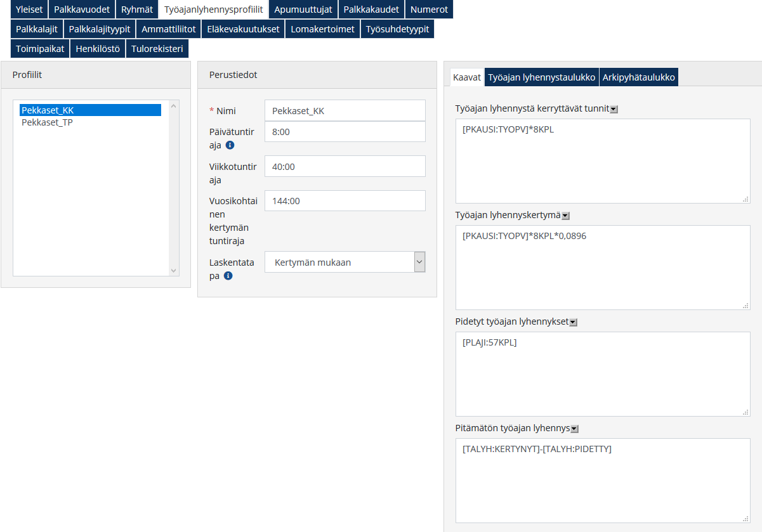
Task: Open the Arkipyhätaulukko tab
Action: tap(638, 77)
